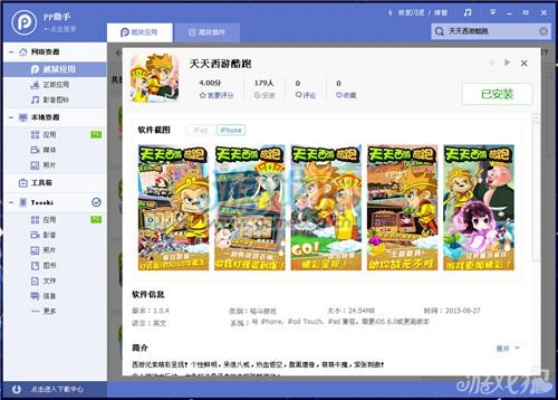Switch screenshots to iPad
The image size is (558, 400).
click(x=200, y=130)
